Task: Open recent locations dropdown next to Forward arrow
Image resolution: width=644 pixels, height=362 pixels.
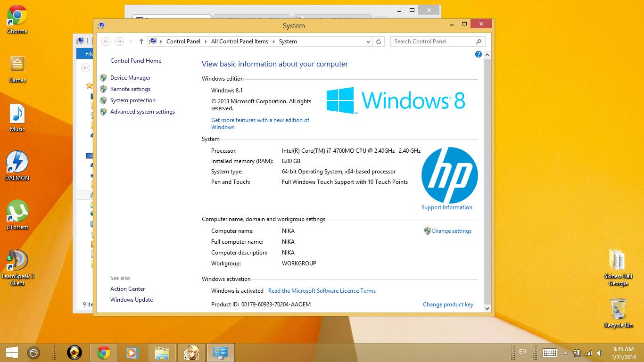Action: point(131,41)
